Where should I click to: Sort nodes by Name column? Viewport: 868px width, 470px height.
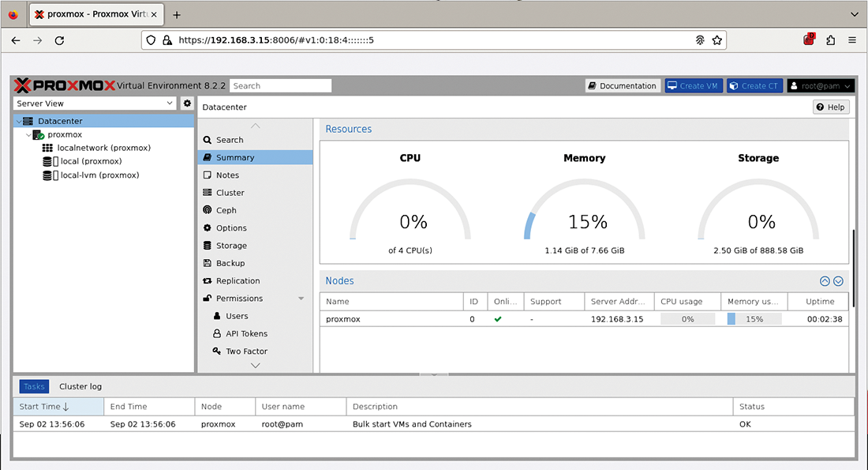391,302
